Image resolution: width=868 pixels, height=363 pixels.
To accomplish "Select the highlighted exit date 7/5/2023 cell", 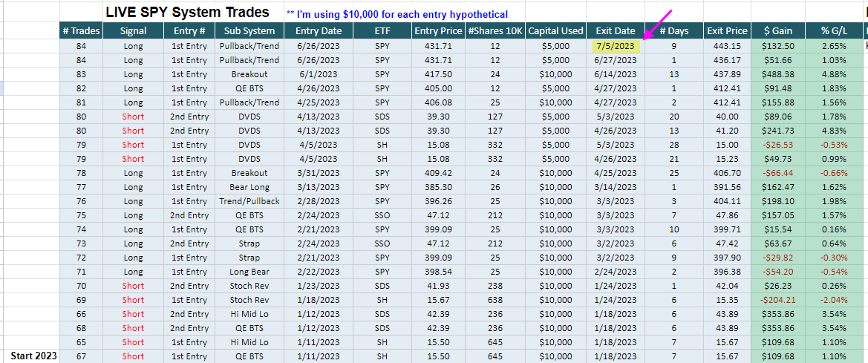I will coord(616,46).
